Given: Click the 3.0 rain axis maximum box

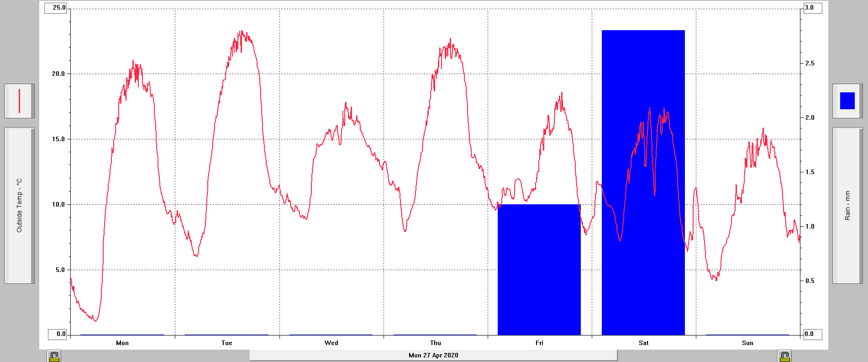Looking at the screenshot, I should [x=812, y=8].
